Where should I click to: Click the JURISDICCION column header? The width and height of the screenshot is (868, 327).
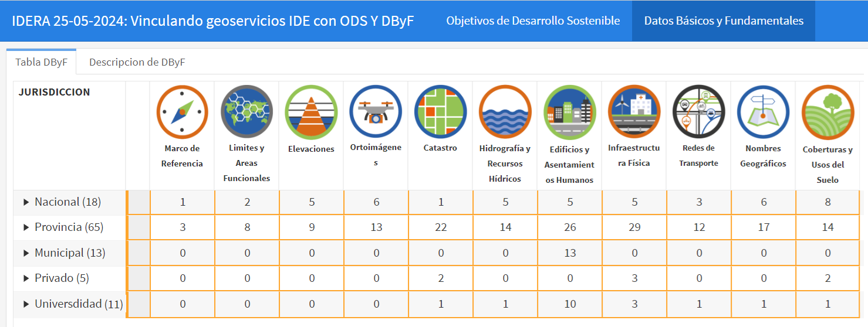coord(55,92)
